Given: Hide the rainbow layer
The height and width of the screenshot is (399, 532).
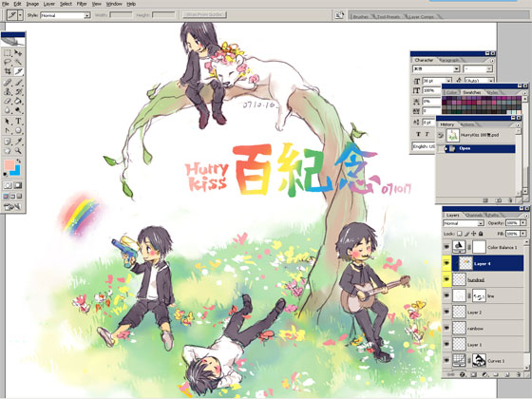Looking at the screenshot, I should 446,328.
